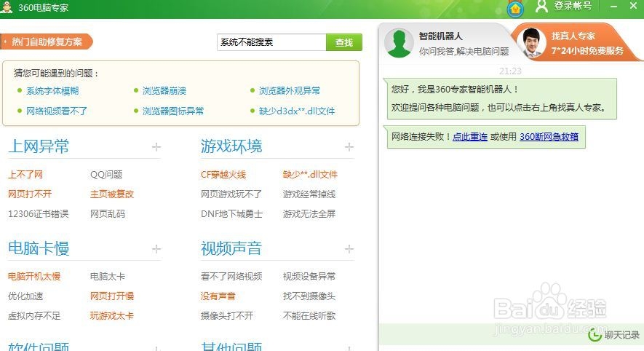Select 浏览器崩溃 suggestion

tap(164, 91)
